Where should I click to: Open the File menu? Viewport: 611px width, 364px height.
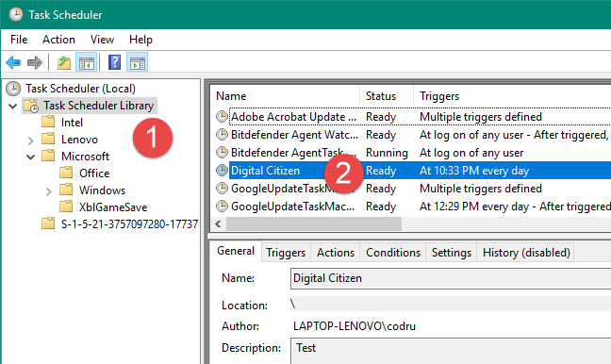point(19,40)
